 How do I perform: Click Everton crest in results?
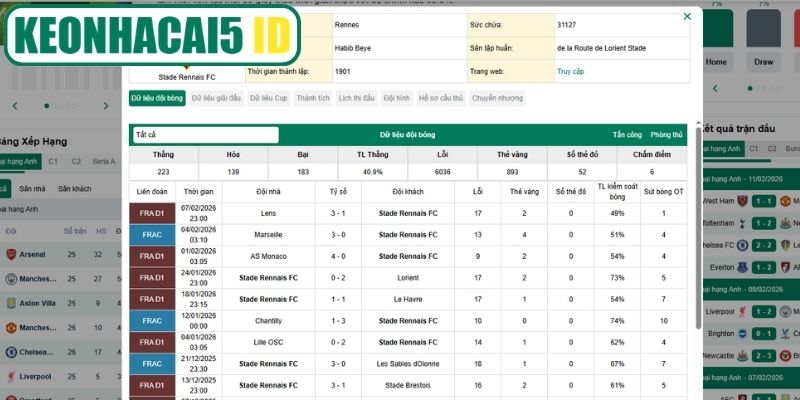(743, 267)
